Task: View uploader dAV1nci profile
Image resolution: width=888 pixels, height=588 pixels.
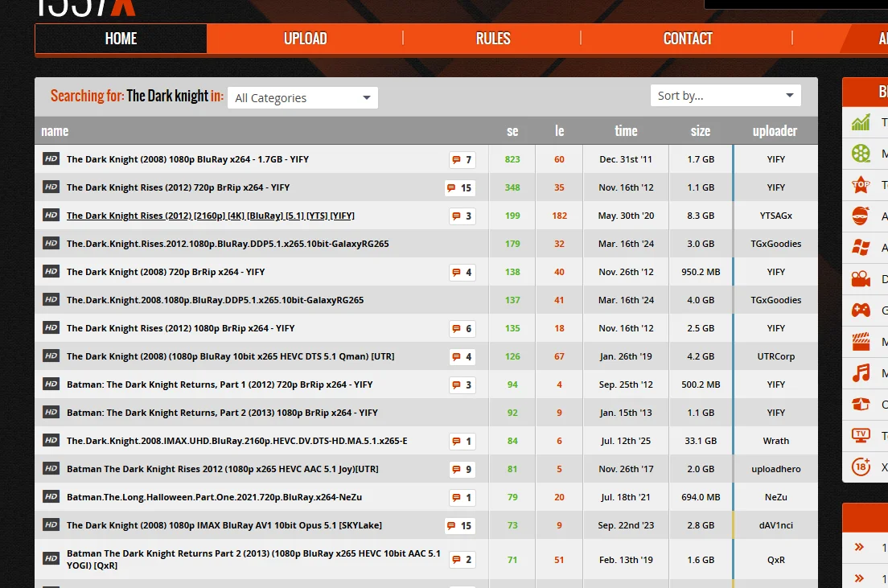Action: point(776,525)
